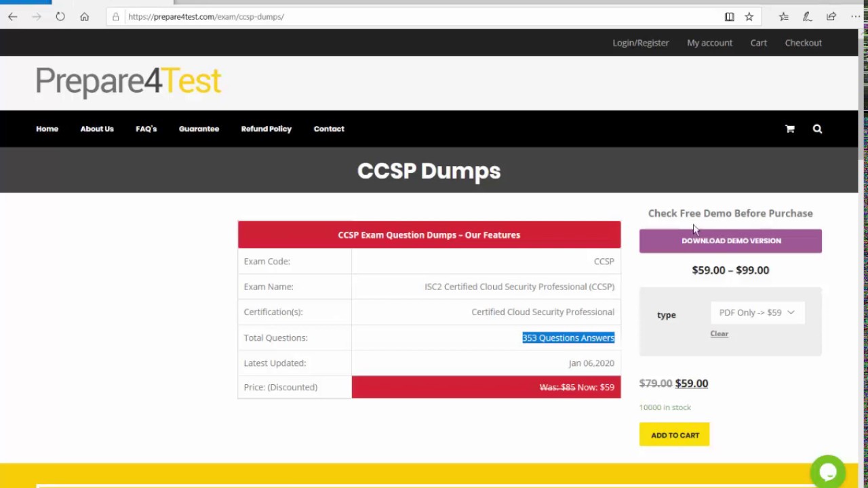Click the Total Questions: label

tap(275, 338)
